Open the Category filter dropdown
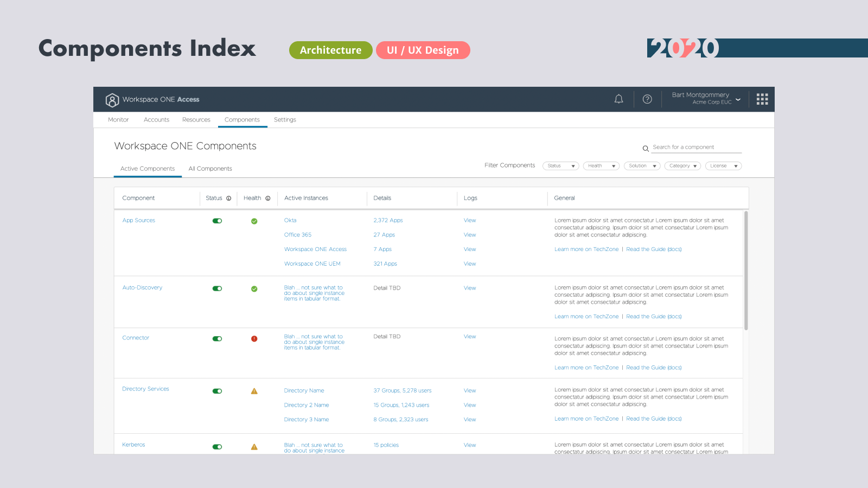 tap(682, 166)
